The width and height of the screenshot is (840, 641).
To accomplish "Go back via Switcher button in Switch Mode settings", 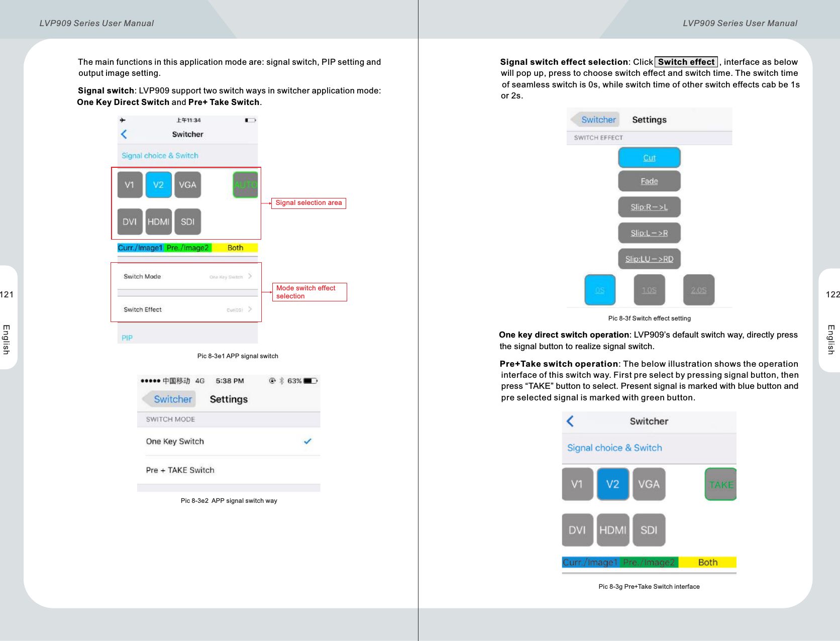I will (x=169, y=399).
